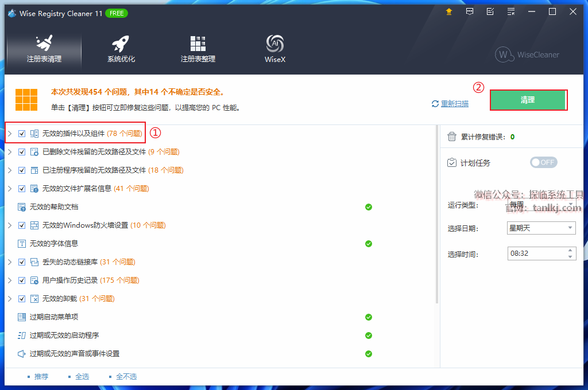Screen dimensions: 588x390
Task: Select the 过期或无效的声音或事件设置 row text
Action: [75, 354]
